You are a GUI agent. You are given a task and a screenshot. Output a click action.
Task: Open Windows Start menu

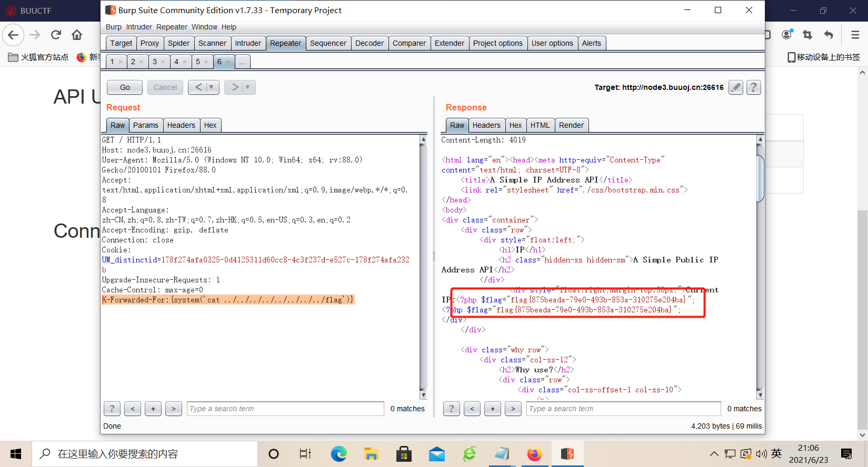(x=16, y=454)
